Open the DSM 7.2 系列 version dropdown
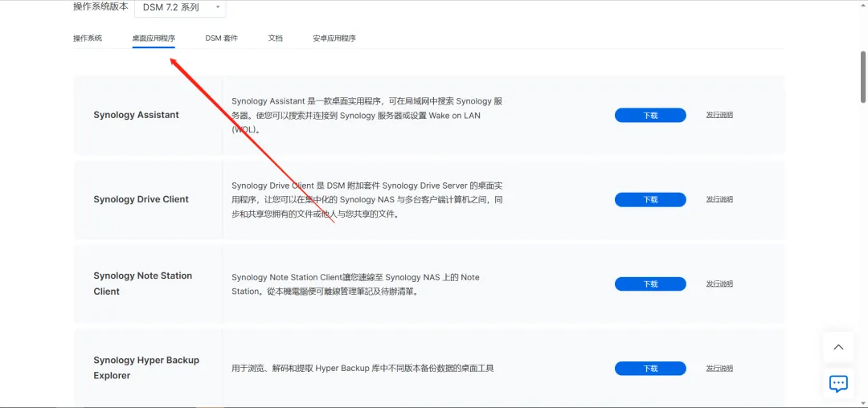This screenshot has width=868, height=408. point(180,8)
